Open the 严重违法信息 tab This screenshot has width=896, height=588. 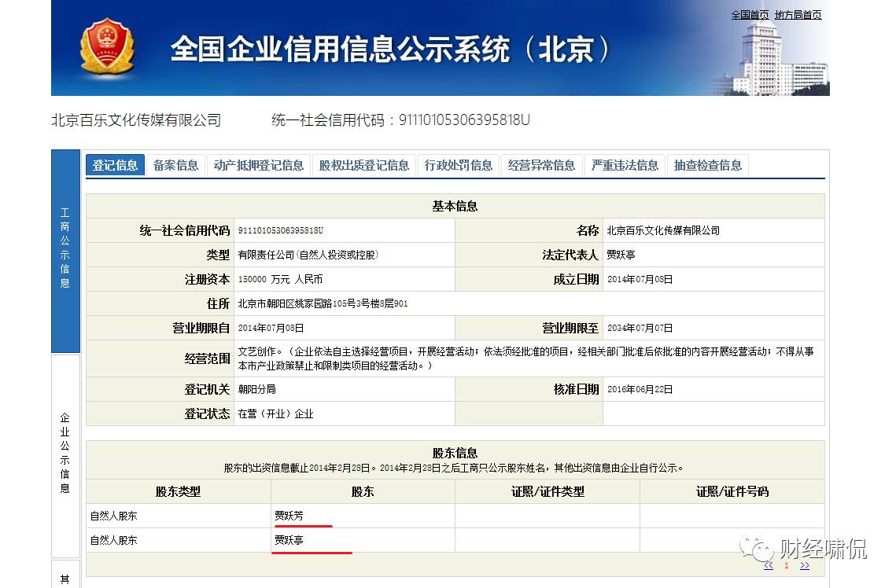625,165
